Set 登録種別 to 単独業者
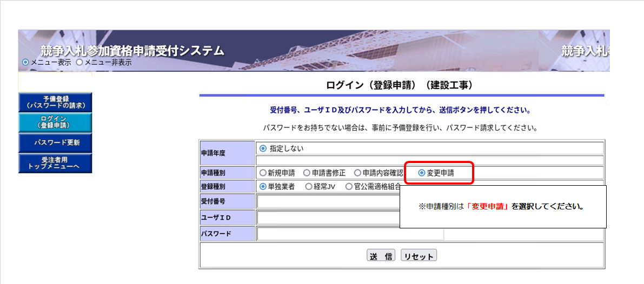The height and width of the screenshot is (284, 644). click(x=263, y=187)
